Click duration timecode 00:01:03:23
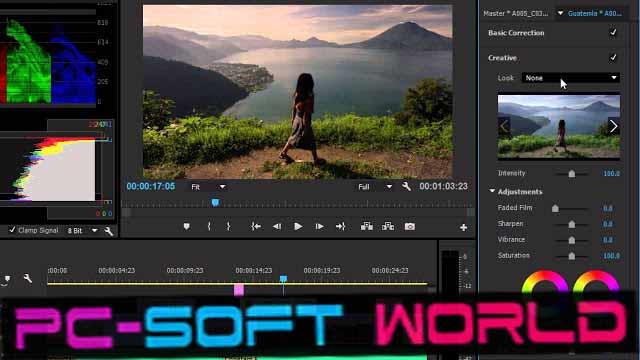The image size is (640, 360). point(443,187)
